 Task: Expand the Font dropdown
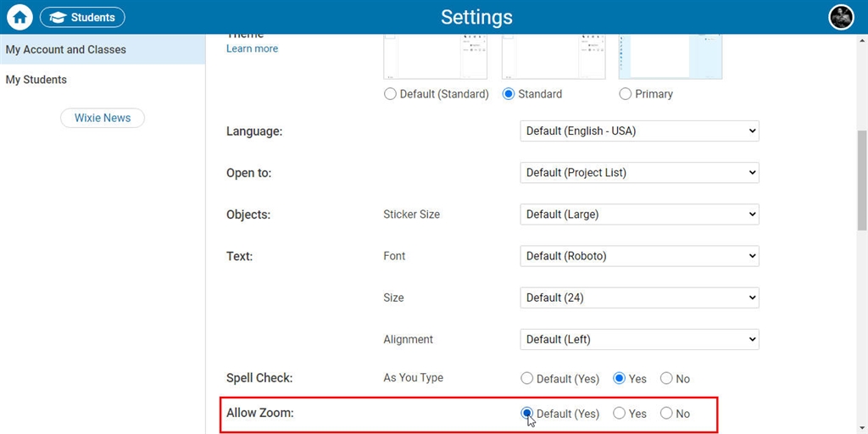[x=639, y=256]
